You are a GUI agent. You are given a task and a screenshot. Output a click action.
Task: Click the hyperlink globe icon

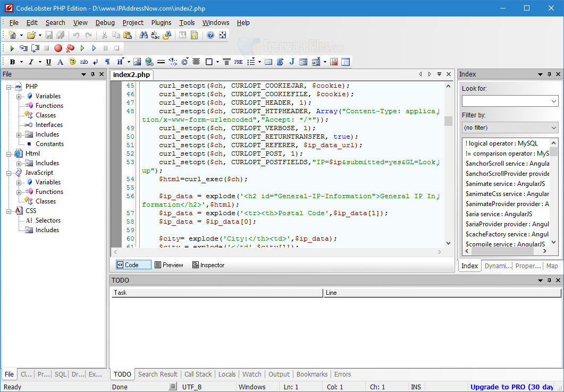pyautogui.click(x=149, y=62)
